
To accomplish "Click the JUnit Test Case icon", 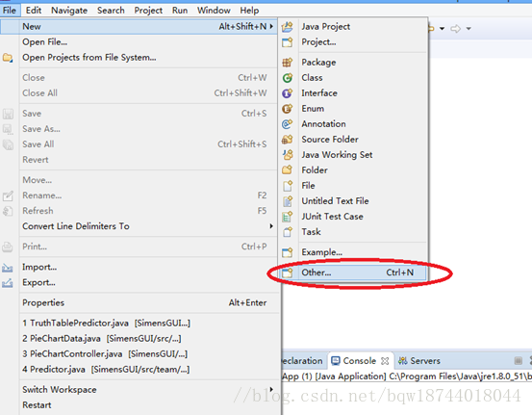I will pyautogui.click(x=288, y=217).
